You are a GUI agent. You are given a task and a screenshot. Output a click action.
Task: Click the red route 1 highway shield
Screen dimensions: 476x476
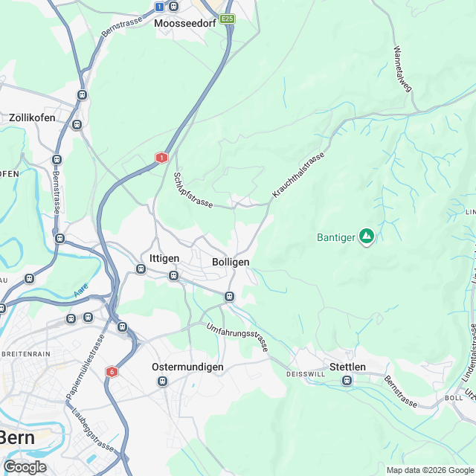(161, 158)
